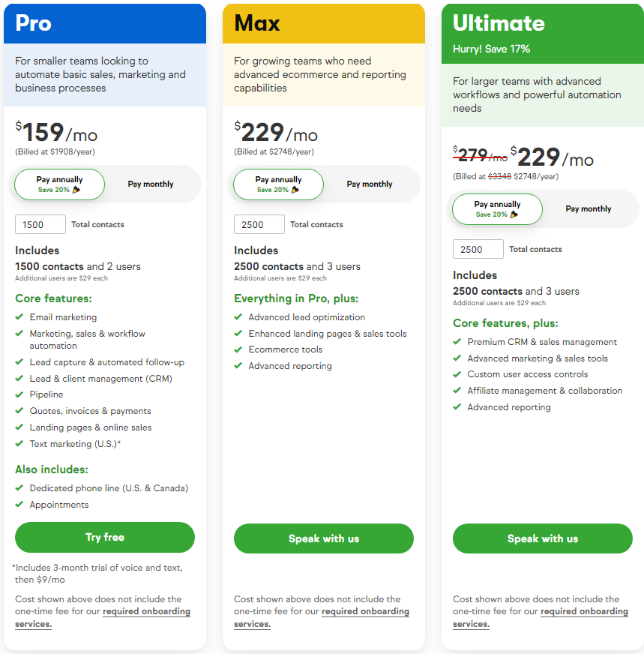Switch Ultimate plan to Pay monthly
Viewport: 644px width, 654px height.
point(589,209)
